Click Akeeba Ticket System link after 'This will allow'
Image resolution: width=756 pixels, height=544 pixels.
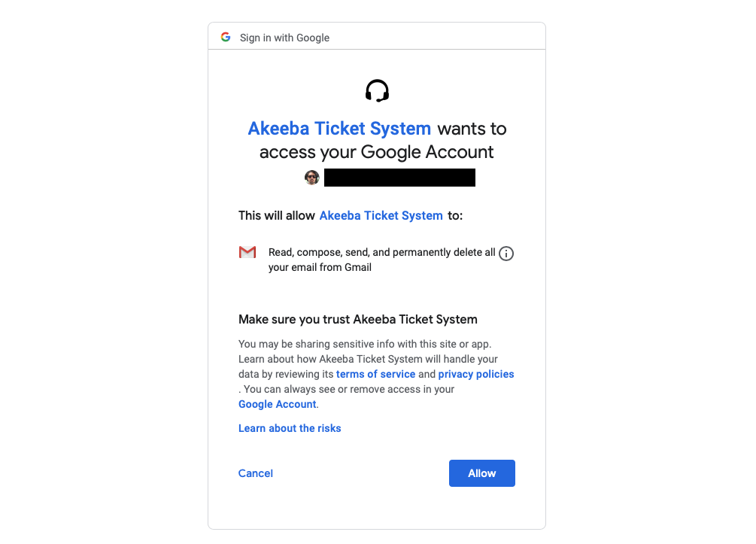(381, 216)
